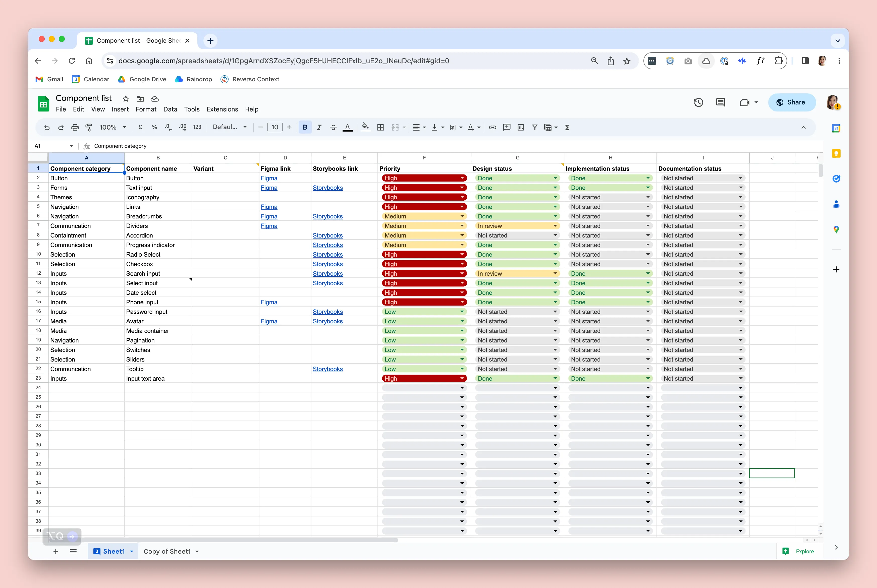The height and width of the screenshot is (588, 877).
Task: Click the browser address bar URL
Action: 284,61
